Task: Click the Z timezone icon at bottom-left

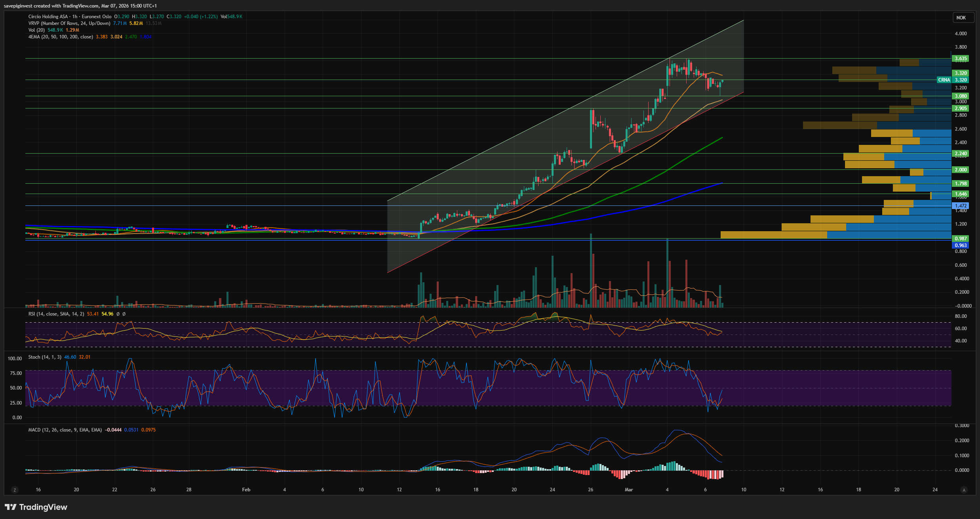Action: click(15, 490)
